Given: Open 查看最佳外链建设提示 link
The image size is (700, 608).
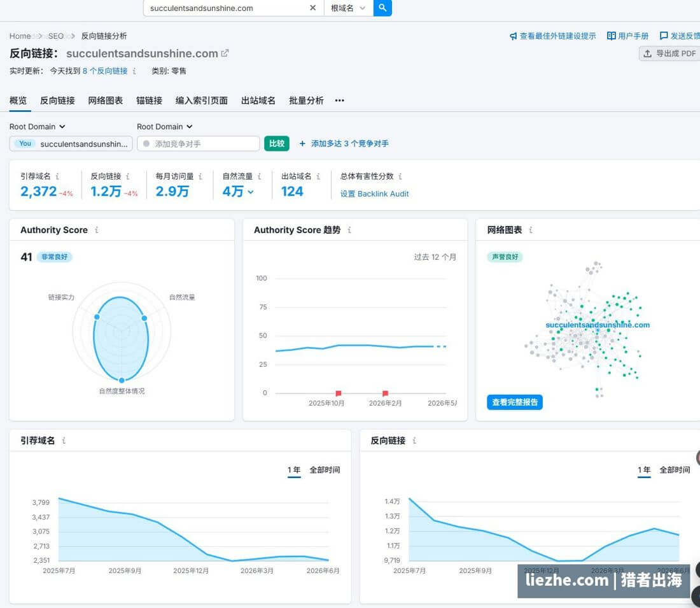Looking at the screenshot, I should [x=552, y=36].
